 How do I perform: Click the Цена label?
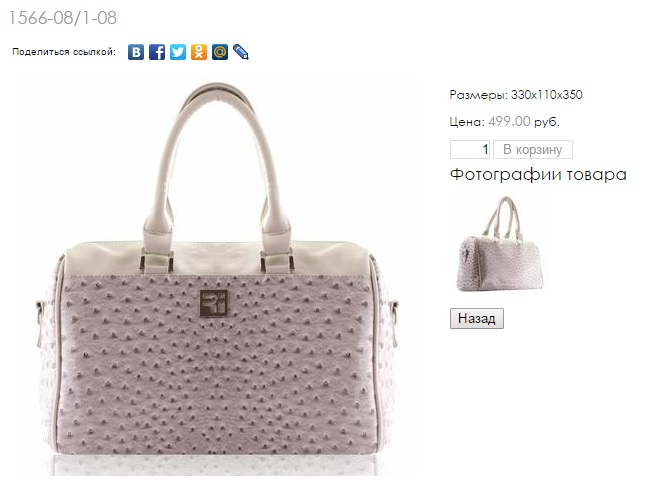[467, 122]
